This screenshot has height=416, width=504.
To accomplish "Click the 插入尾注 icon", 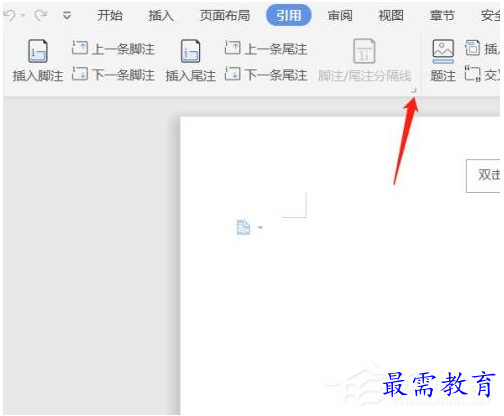I will point(191,51).
